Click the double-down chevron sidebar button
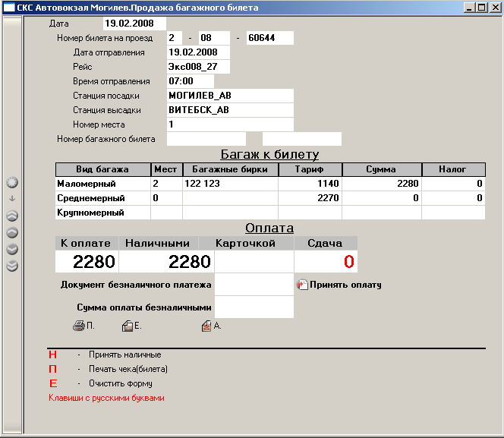 click(x=12, y=266)
